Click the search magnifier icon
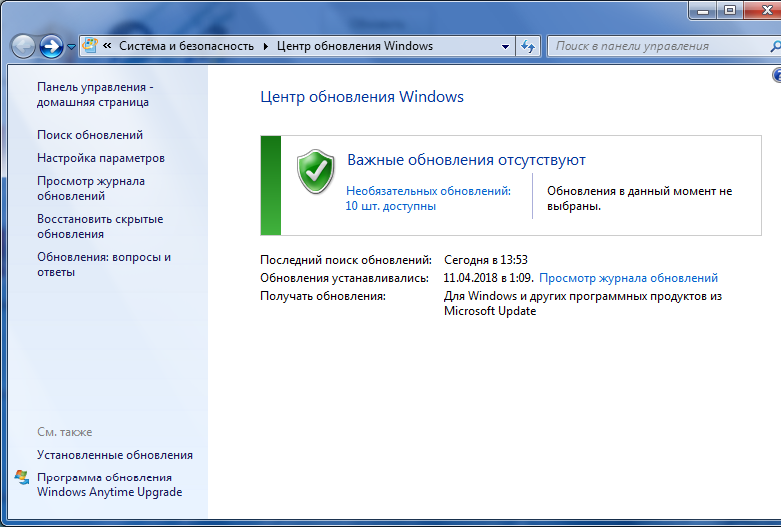 tap(775, 46)
